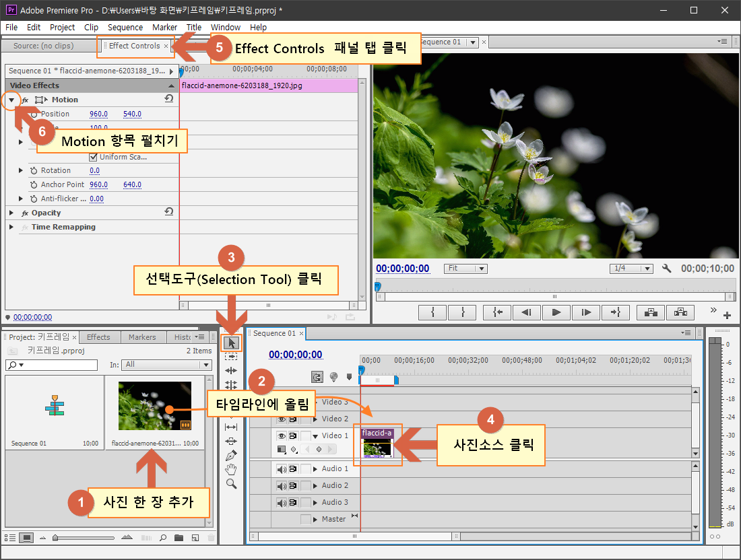Switch to the Markers tab

click(141, 337)
